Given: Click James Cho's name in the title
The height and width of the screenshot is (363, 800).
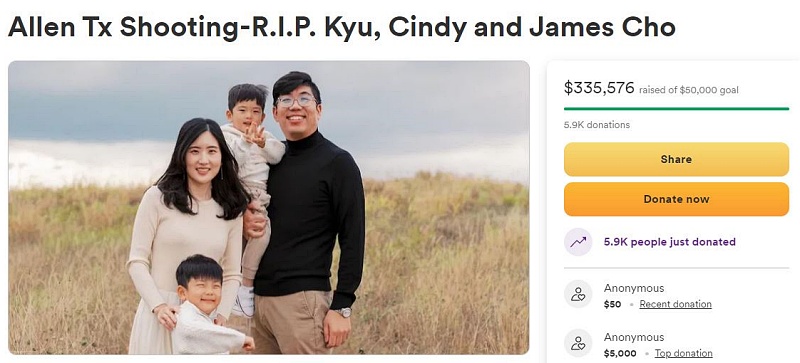Looking at the screenshot, I should 602,27.
